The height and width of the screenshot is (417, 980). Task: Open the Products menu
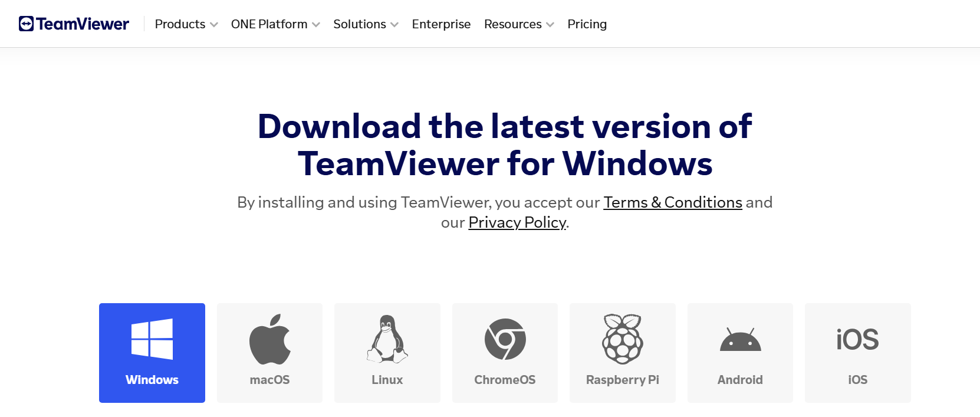186,24
